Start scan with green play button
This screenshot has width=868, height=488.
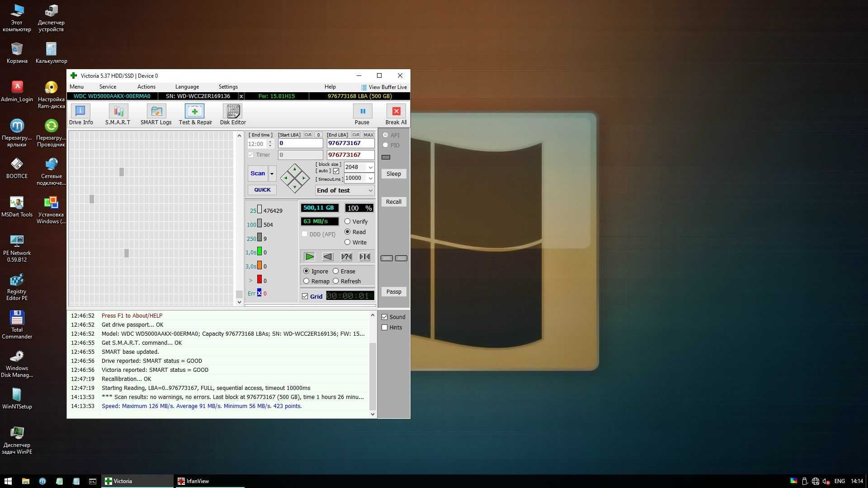click(x=309, y=257)
